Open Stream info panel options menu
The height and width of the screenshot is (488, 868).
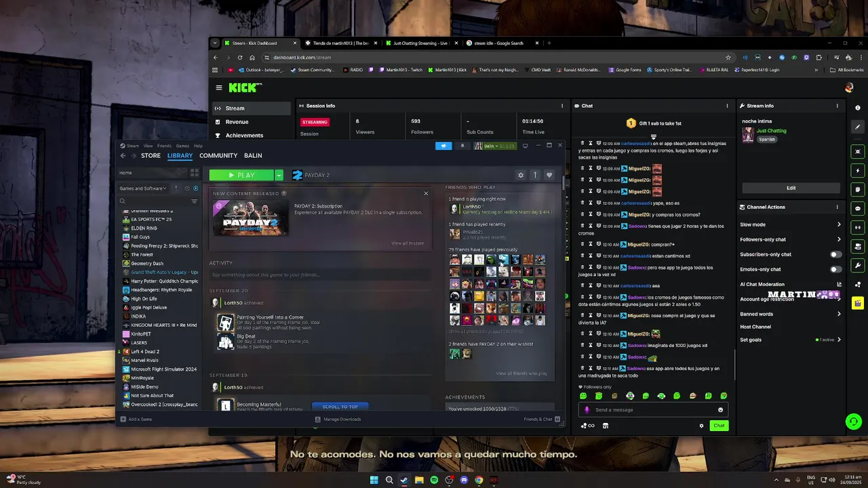(837, 106)
